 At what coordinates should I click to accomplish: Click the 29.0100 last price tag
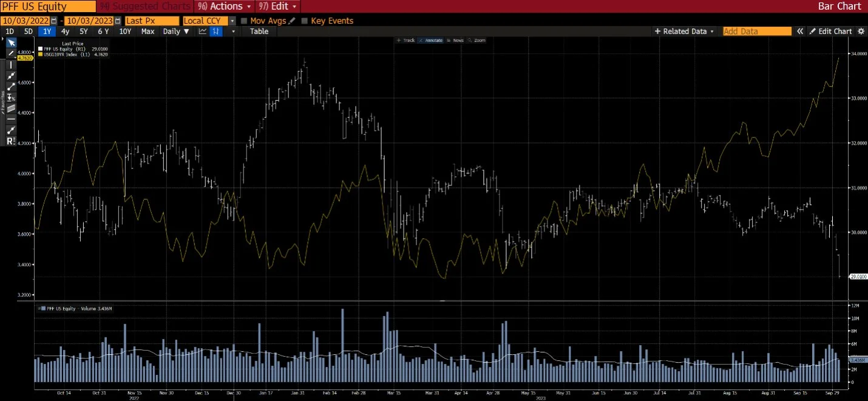[x=857, y=276]
